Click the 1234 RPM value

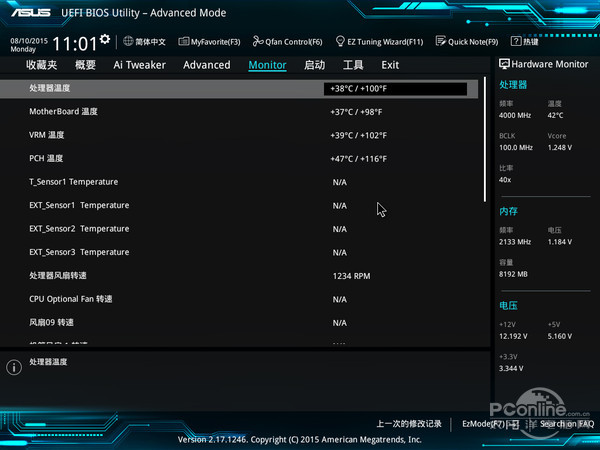(351, 276)
